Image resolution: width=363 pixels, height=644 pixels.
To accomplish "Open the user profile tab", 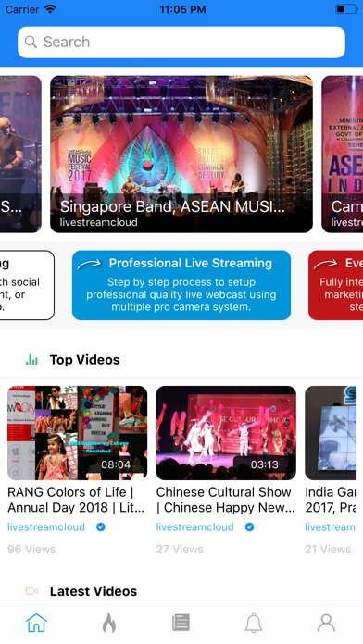I will tap(326, 623).
